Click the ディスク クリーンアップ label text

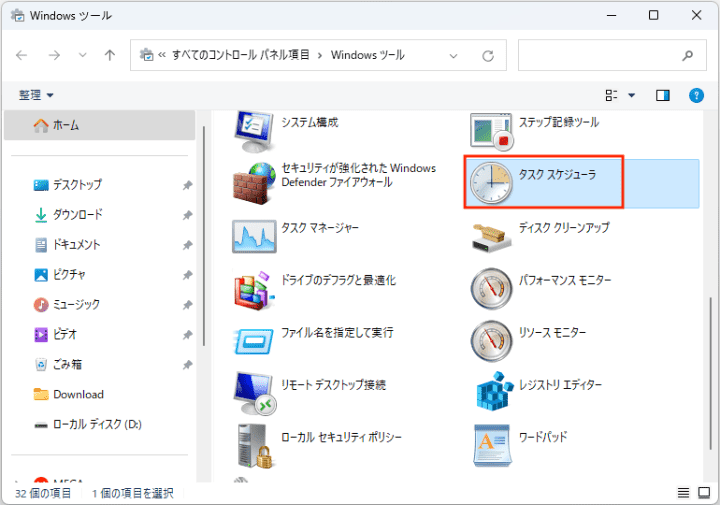click(x=564, y=227)
